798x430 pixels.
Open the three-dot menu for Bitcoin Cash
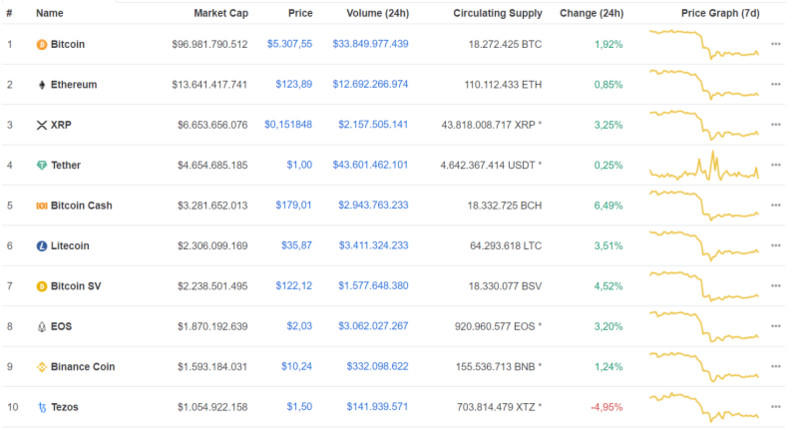coord(776,205)
